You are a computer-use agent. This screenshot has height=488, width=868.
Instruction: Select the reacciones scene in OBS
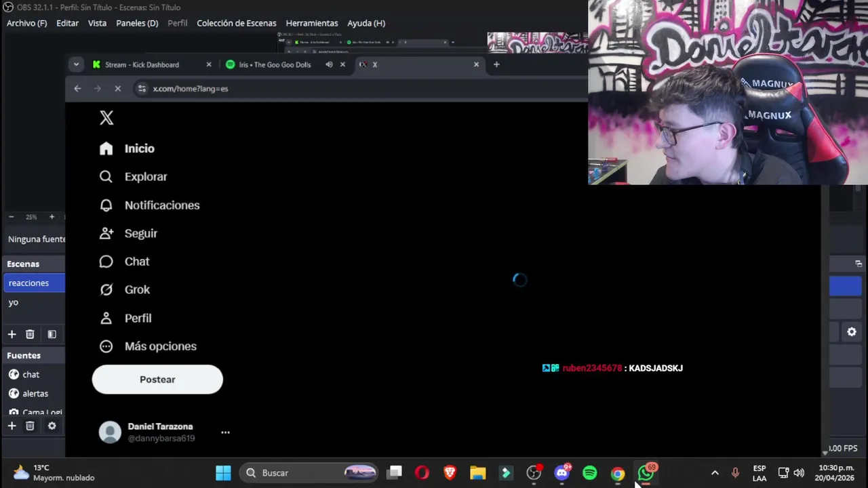click(x=34, y=283)
